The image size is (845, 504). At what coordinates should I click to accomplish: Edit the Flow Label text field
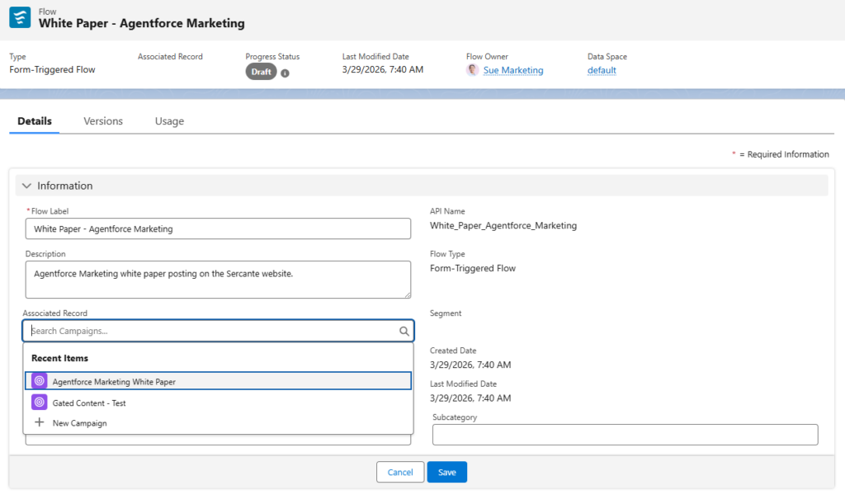pyautogui.click(x=218, y=228)
